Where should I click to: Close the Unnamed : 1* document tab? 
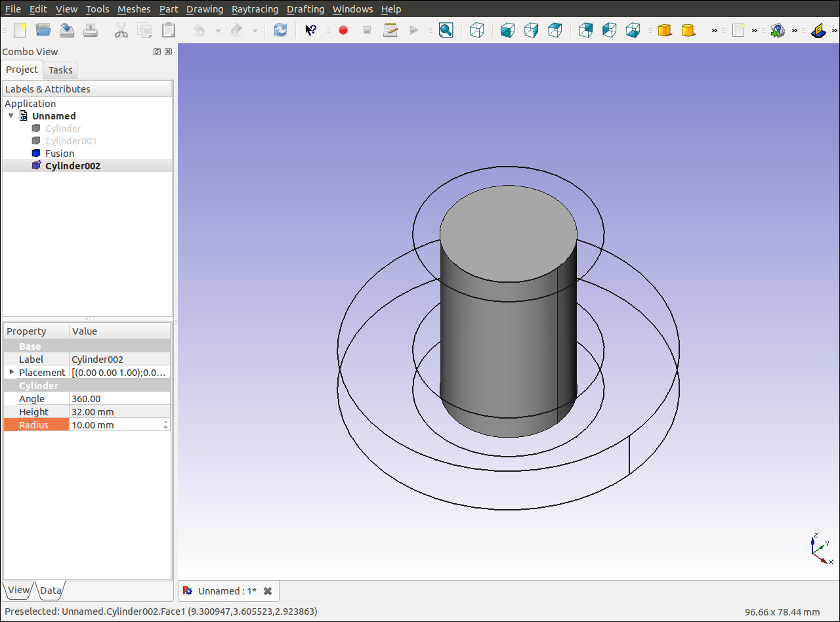point(268,591)
